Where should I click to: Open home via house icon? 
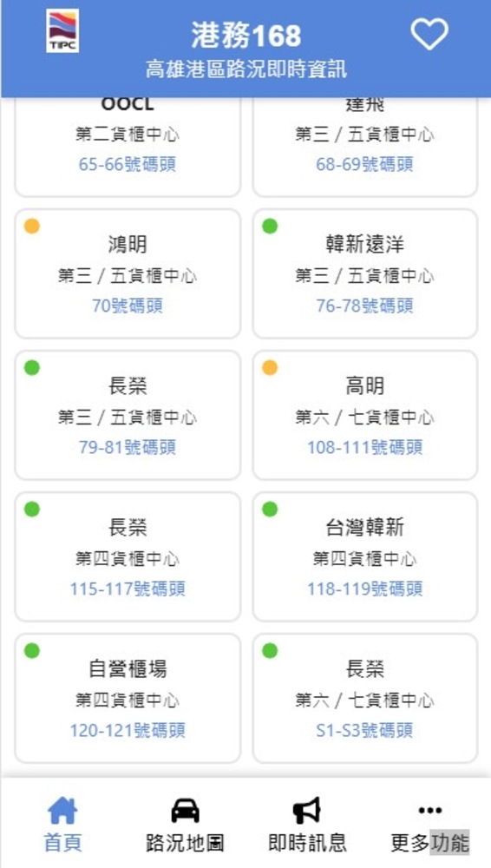[x=62, y=811]
